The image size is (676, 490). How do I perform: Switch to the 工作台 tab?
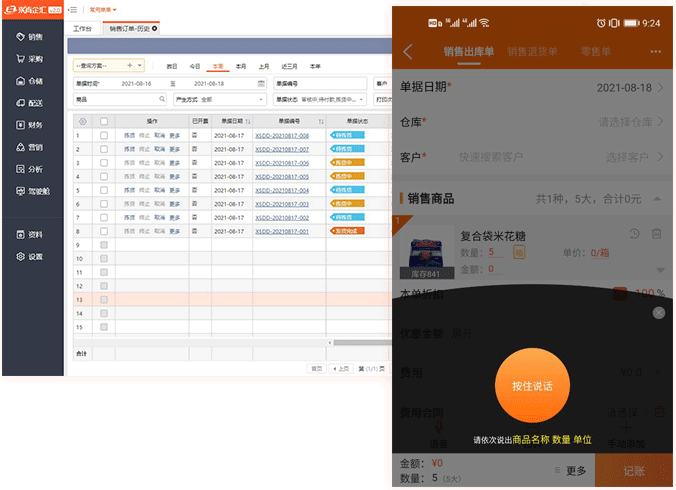click(x=83, y=30)
